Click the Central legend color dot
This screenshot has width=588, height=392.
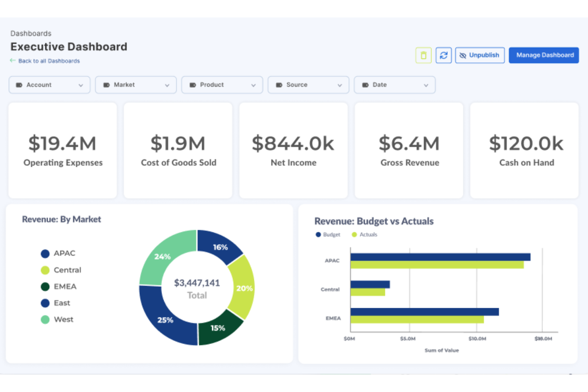[x=45, y=270]
